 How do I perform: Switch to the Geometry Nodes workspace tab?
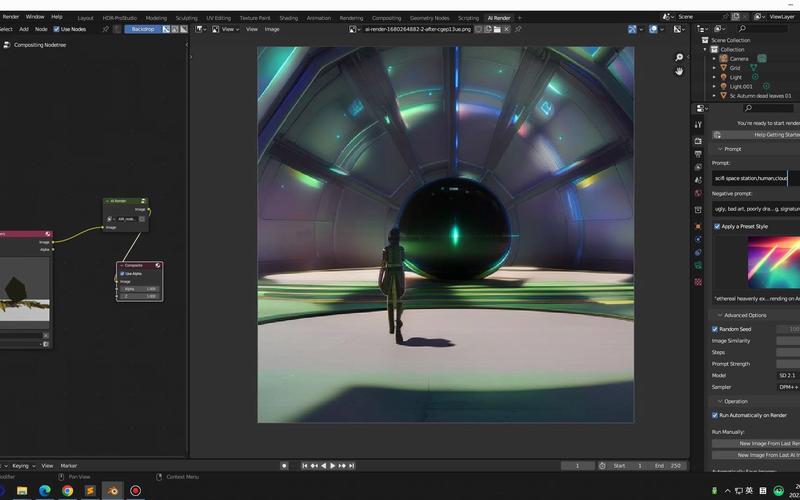click(429, 18)
